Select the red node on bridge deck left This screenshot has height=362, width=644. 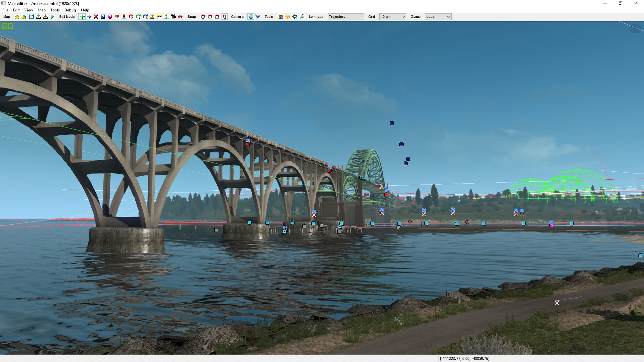248,144
